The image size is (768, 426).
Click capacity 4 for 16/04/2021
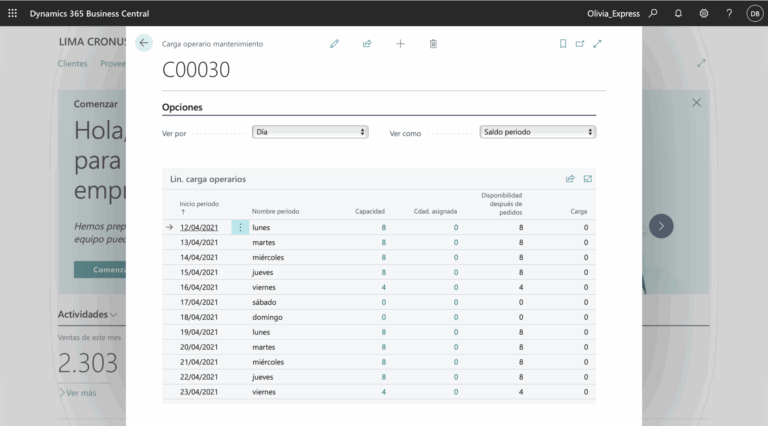click(384, 287)
